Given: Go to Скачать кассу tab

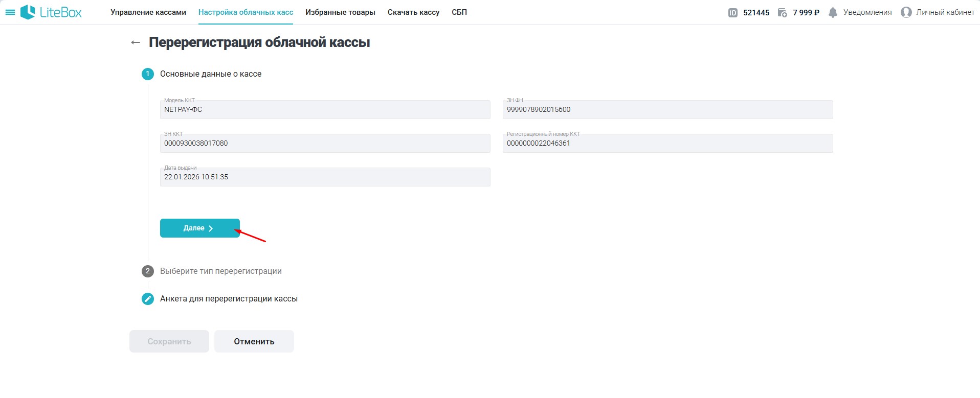Looking at the screenshot, I should 413,12.
